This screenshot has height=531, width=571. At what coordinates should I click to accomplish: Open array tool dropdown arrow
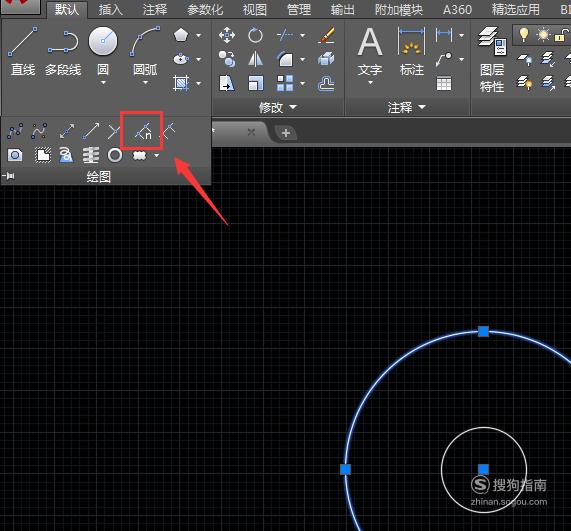tap(303, 83)
